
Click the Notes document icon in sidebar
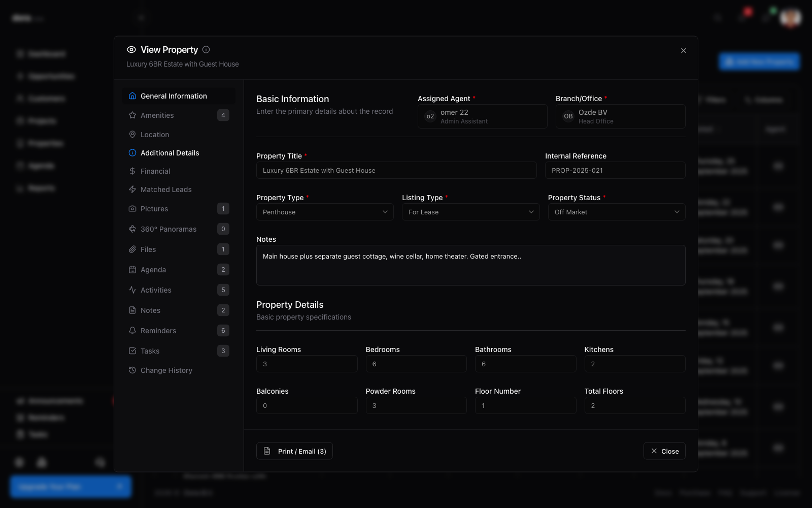(x=132, y=310)
